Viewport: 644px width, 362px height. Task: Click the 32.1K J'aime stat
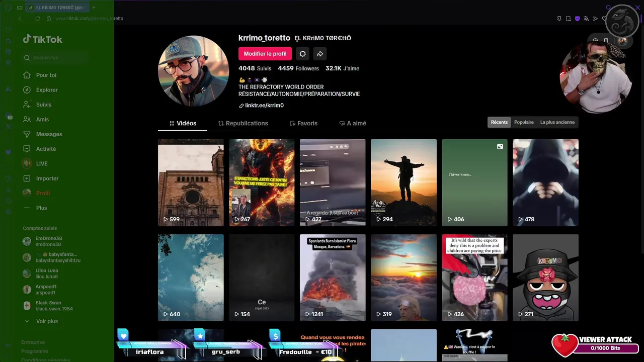(x=342, y=68)
